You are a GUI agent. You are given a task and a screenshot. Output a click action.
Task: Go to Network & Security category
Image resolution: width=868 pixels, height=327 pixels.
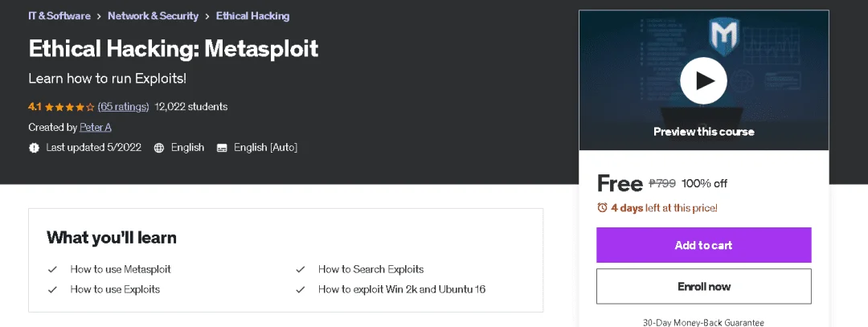pyautogui.click(x=153, y=16)
